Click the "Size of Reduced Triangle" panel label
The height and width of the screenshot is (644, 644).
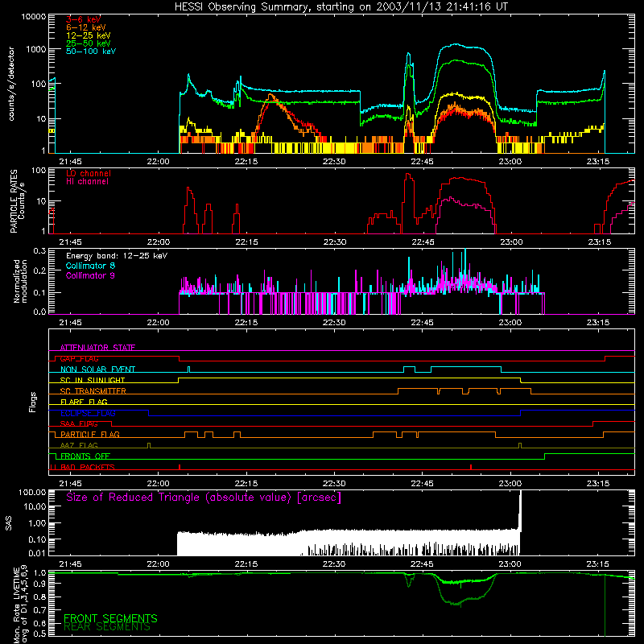(x=204, y=497)
